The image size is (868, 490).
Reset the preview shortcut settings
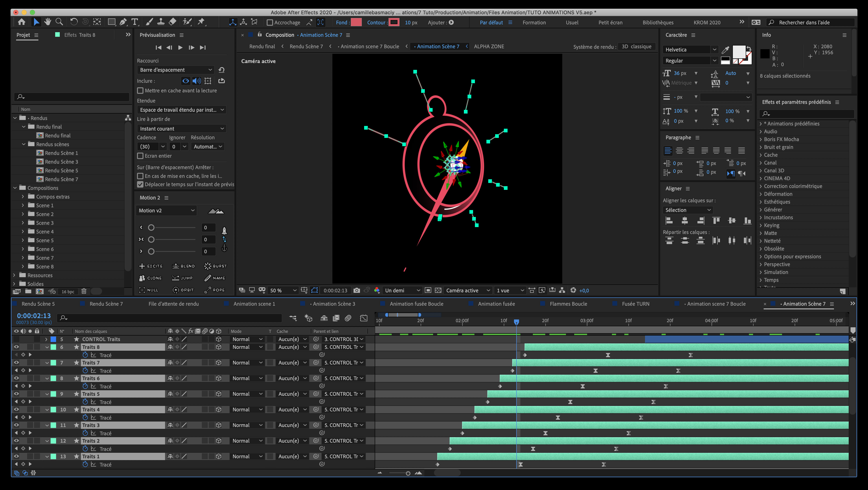tap(221, 70)
